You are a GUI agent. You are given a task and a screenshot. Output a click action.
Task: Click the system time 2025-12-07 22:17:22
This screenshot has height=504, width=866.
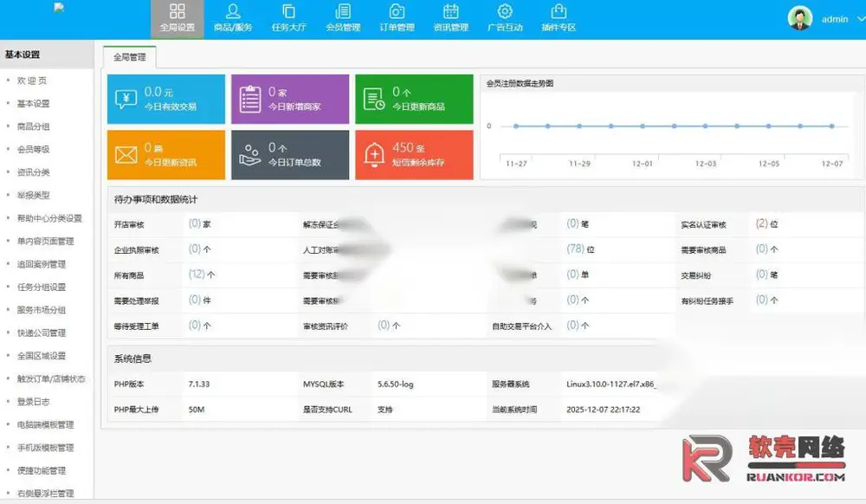pyautogui.click(x=603, y=410)
